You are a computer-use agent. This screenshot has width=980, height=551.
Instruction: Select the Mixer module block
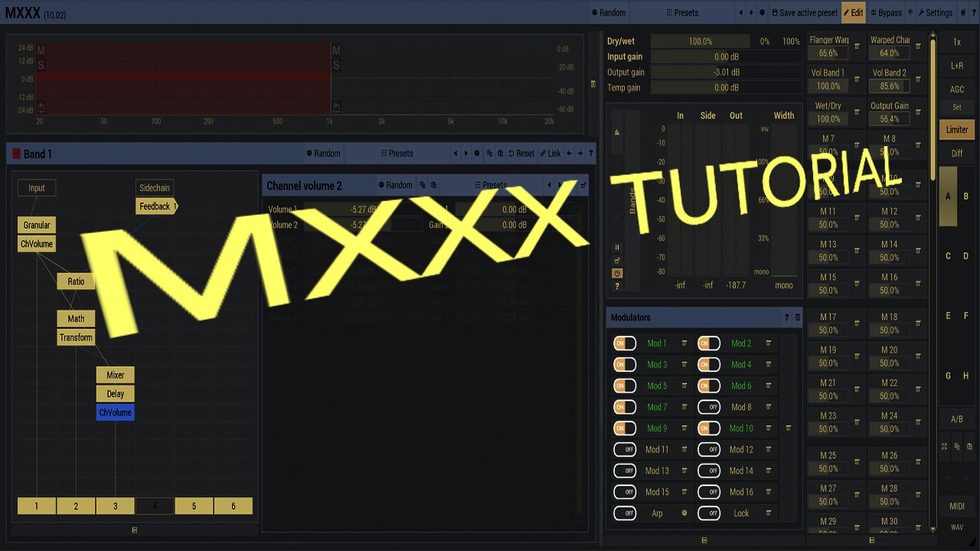coord(116,375)
